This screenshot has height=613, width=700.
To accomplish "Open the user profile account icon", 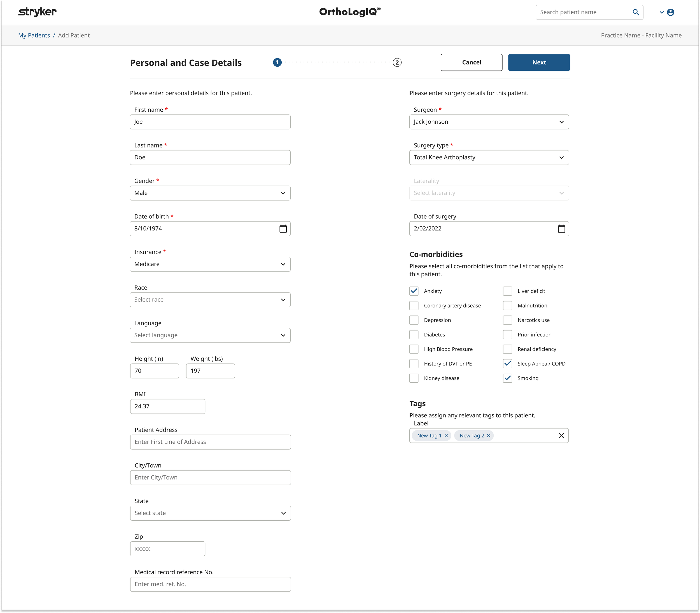I will [670, 12].
